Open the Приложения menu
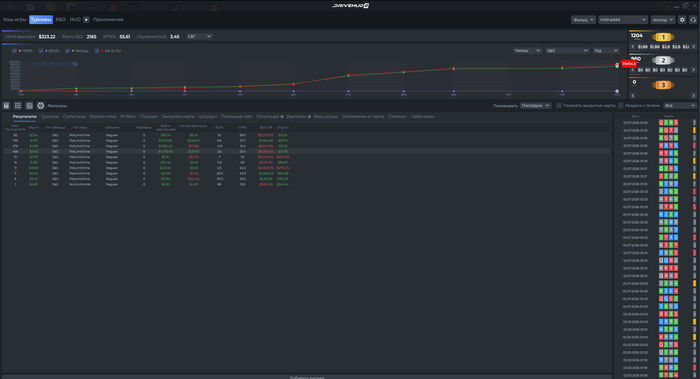This screenshot has height=379, width=700. tap(108, 20)
